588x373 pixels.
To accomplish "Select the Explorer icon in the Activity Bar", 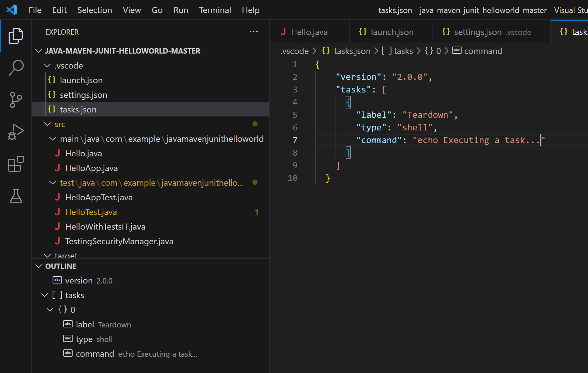I will coord(15,36).
